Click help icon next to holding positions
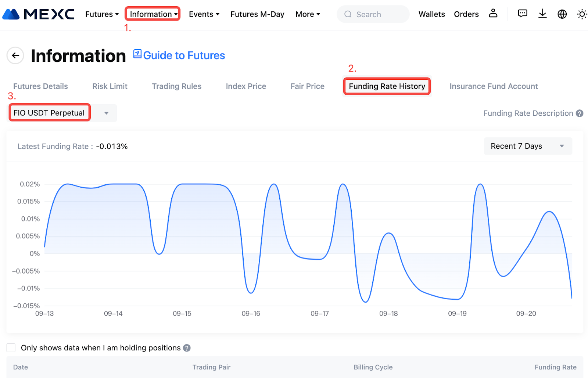This screenshot has width=588, height=379. pyautogui.click(x=187, y=348)
